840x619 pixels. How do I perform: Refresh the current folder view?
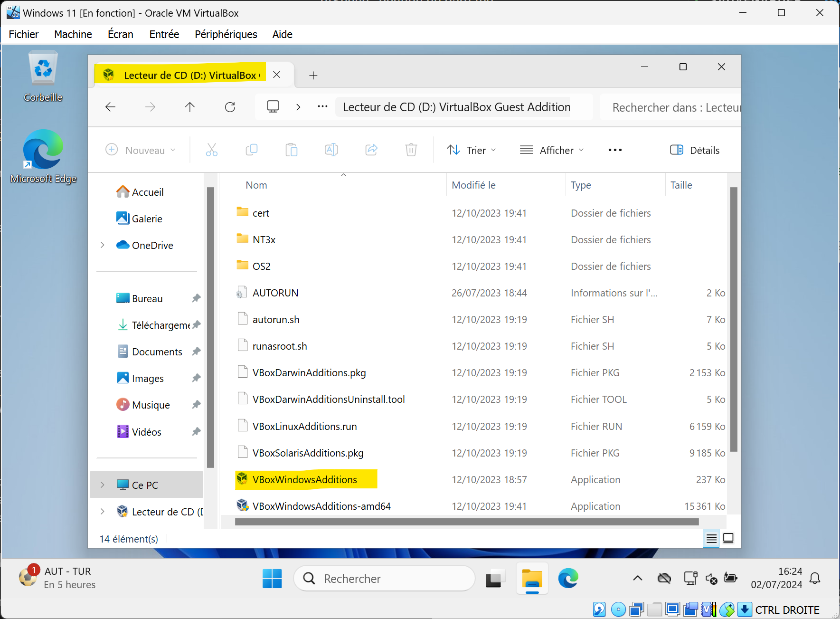point(230,107)
